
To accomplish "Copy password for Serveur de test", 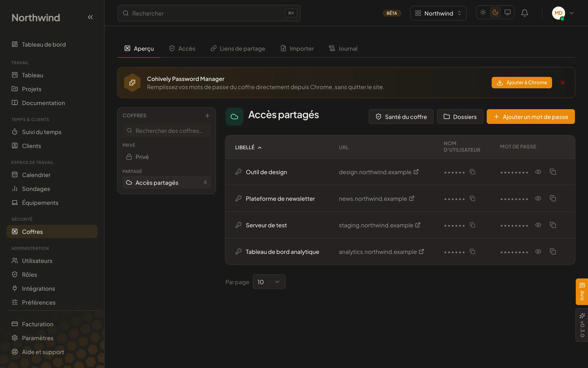I will click(553, 225).
